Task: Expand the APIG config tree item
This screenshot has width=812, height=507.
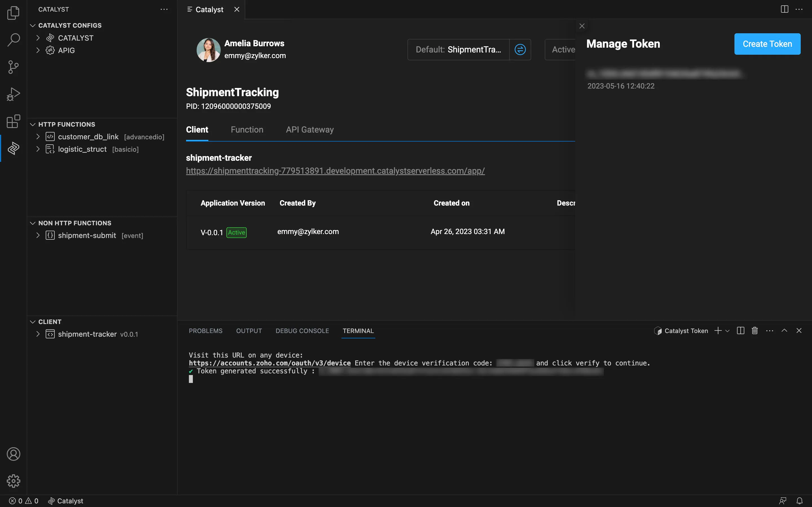Action: point(38,50)
